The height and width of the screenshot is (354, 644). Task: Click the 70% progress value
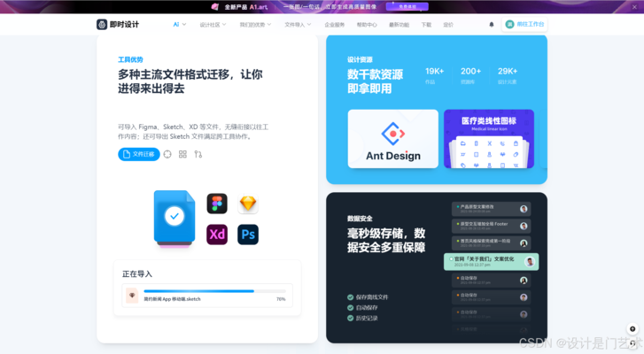[x=281, y=299]
